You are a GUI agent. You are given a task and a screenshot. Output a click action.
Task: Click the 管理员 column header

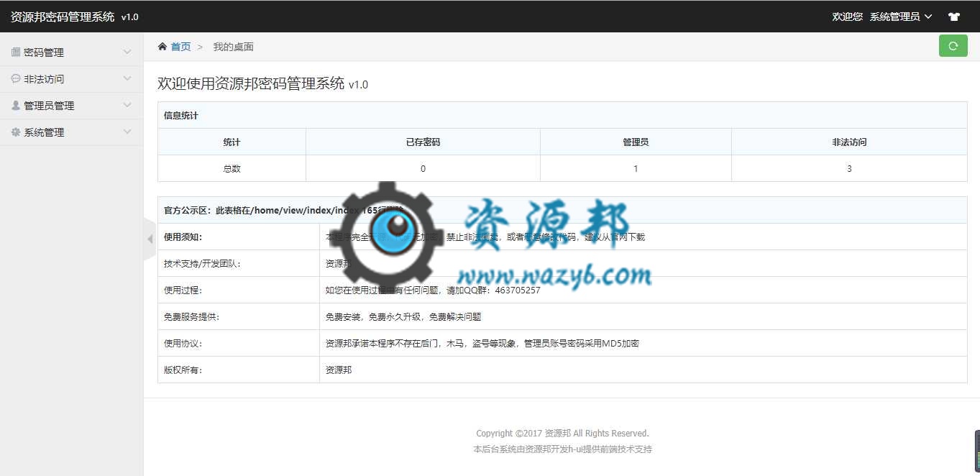pyautogui.click(x=636, y=142)
